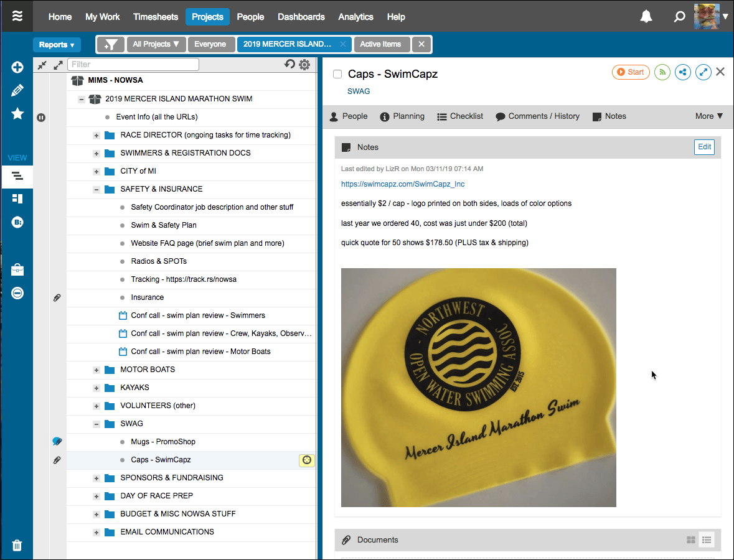This screenshot has height=560, width=734.
Task: Clear all filters with the X button
Action: click(x=421, y=44)
